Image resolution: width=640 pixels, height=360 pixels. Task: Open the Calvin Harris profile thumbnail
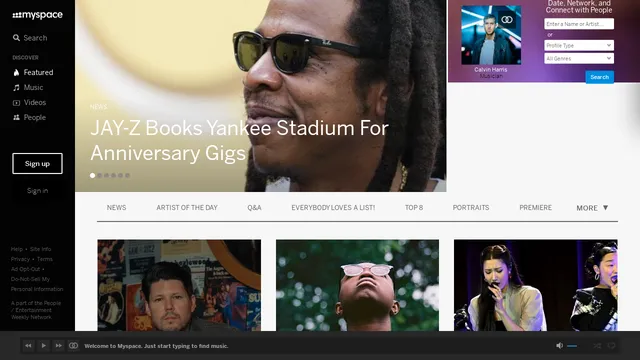pos(491,35)
